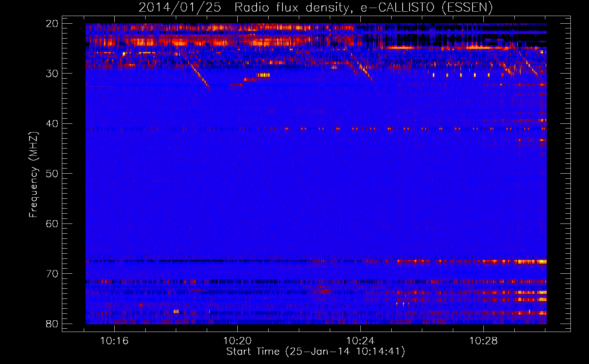This screenshot has width=589, height=364.
Task: Click the '20' frequency tick label
Action: click(52, 24)
